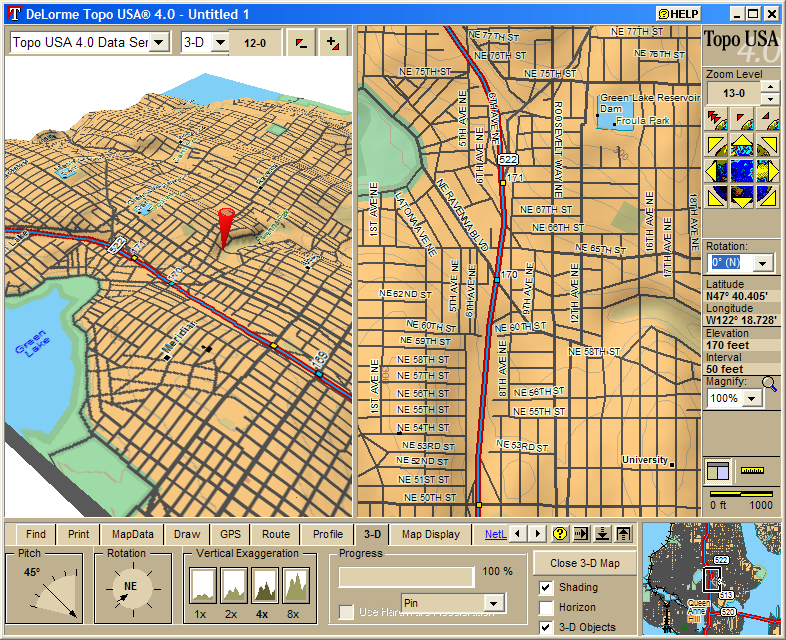Click the NetL link tab
786x640 pixels.
(x=496, y=534)
